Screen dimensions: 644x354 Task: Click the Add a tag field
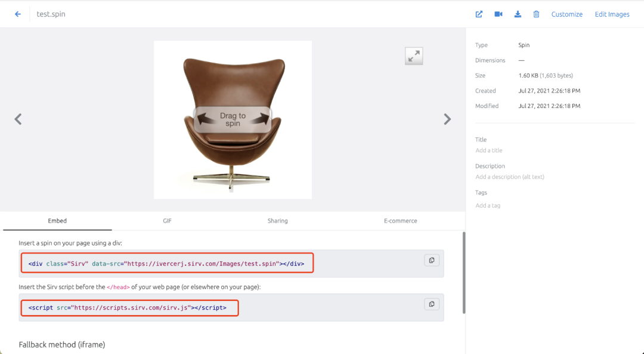point(488,205)
